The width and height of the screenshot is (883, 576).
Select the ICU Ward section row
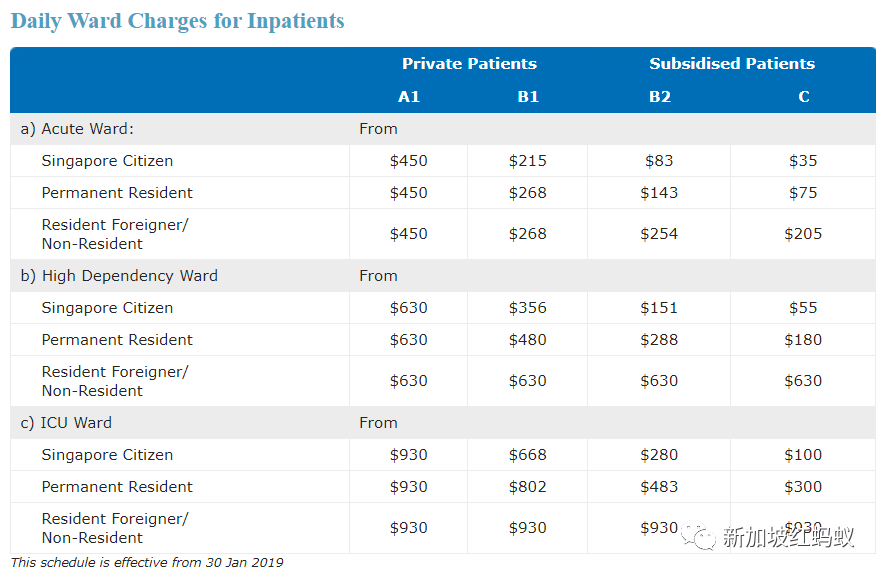(66, 423)
